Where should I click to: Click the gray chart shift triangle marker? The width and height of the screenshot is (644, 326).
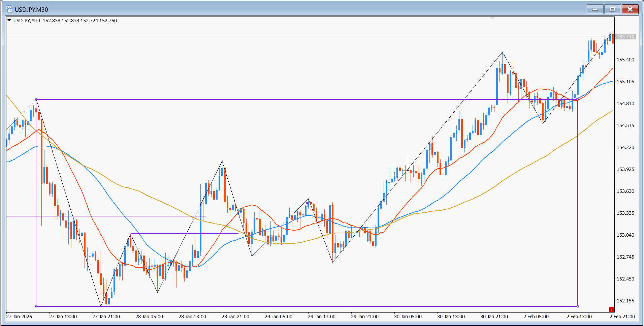(x=492, y=18)
